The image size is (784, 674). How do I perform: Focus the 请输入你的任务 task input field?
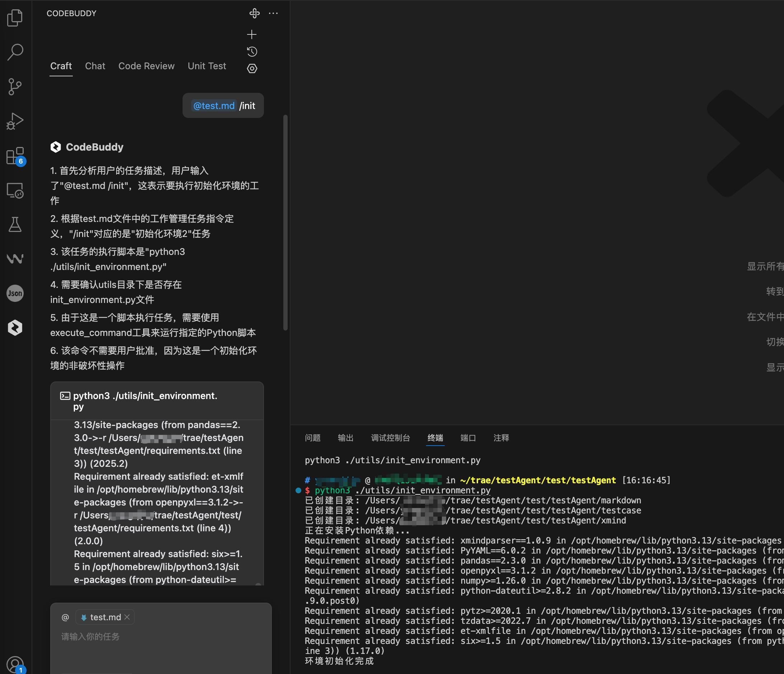161,637
